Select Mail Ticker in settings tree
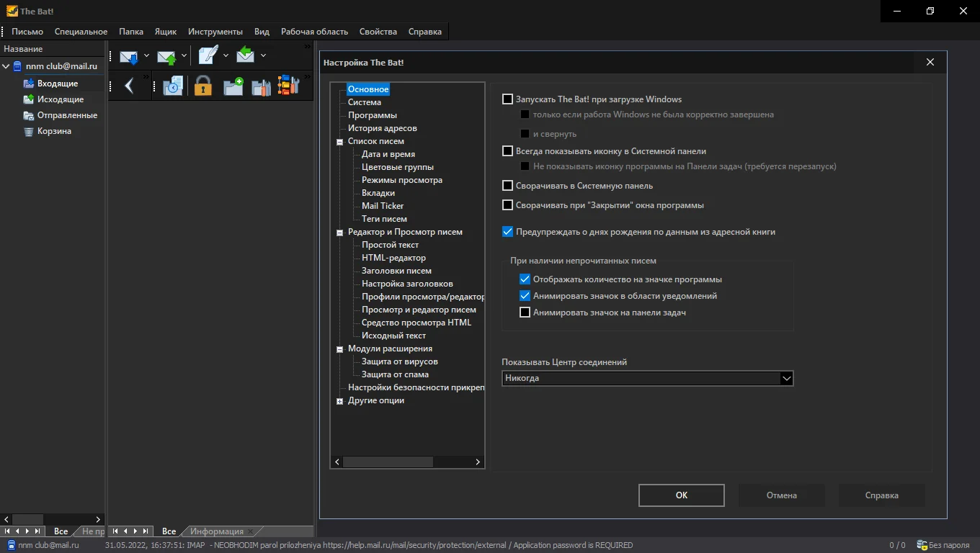Image resolution: width=980 pixels, height=553 pixels. coord(383,206)
